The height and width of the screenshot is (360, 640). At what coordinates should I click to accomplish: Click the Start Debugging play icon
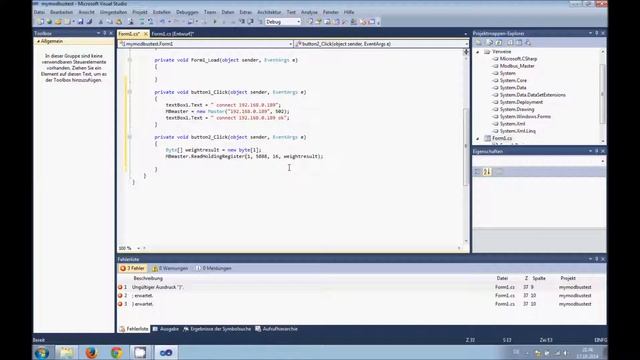(215, 22)
